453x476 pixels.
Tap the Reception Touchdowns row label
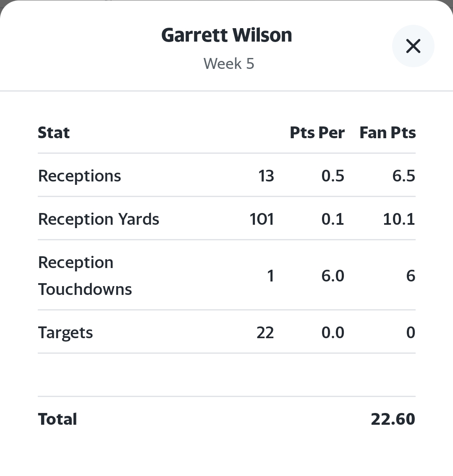pos(85,276)
